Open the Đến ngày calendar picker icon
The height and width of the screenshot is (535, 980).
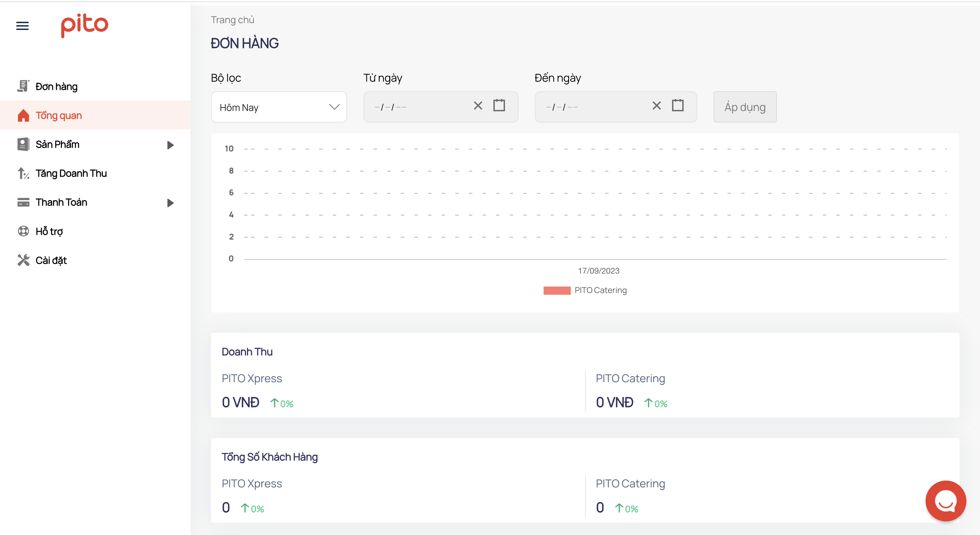tap(677, 105)
